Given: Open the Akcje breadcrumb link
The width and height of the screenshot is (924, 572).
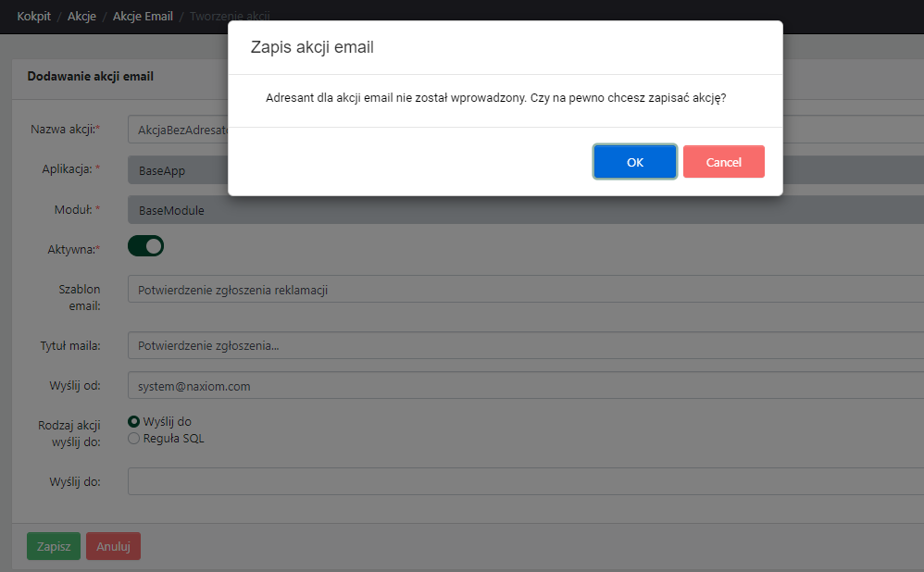Looking at the screenshot, I should tap(81, 16).
